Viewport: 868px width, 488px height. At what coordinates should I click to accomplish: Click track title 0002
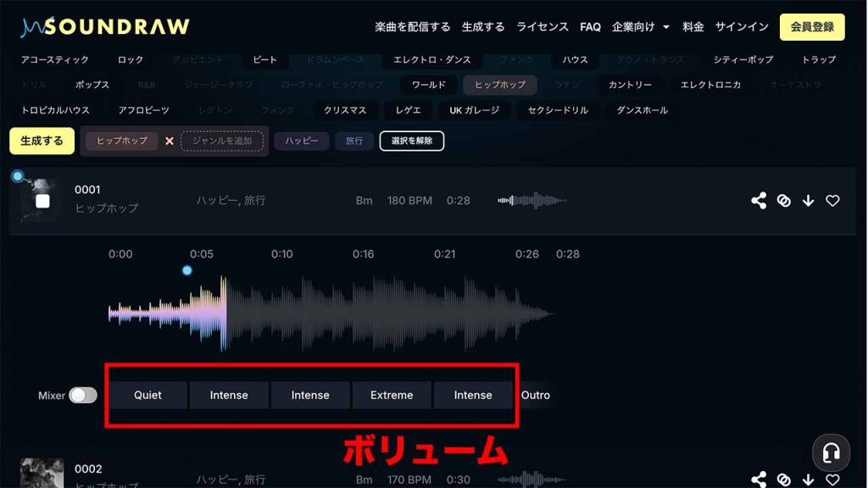[x=88, y=469]
